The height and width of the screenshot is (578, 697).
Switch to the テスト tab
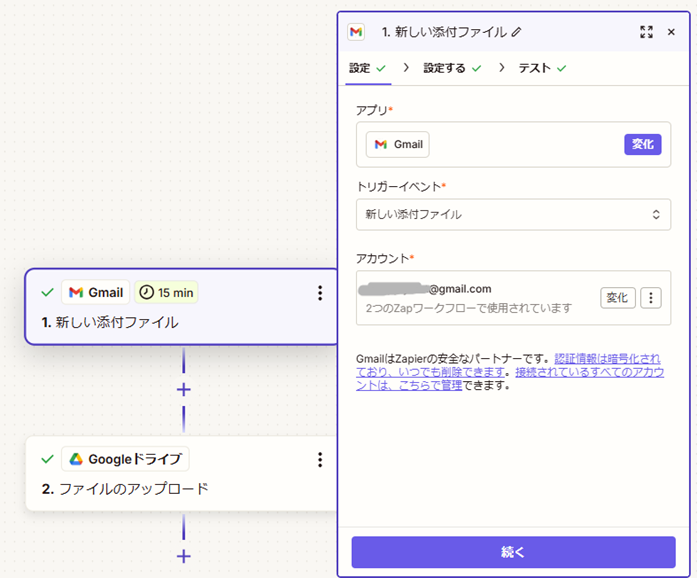click(542, 68)
